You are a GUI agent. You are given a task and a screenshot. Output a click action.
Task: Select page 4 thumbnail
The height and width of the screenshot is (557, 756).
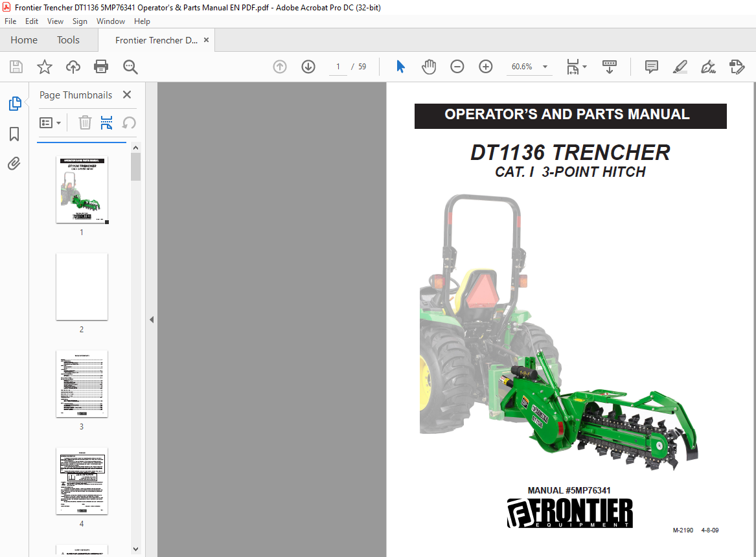point(82,481)
